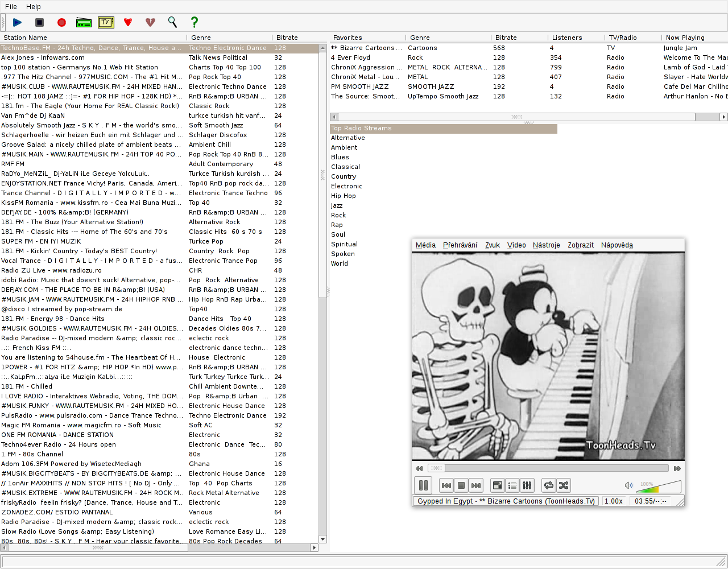Screen dimensions: 728x569
Task: Select the green radio icon in the toolbar
Action: [x=84, y=22]
